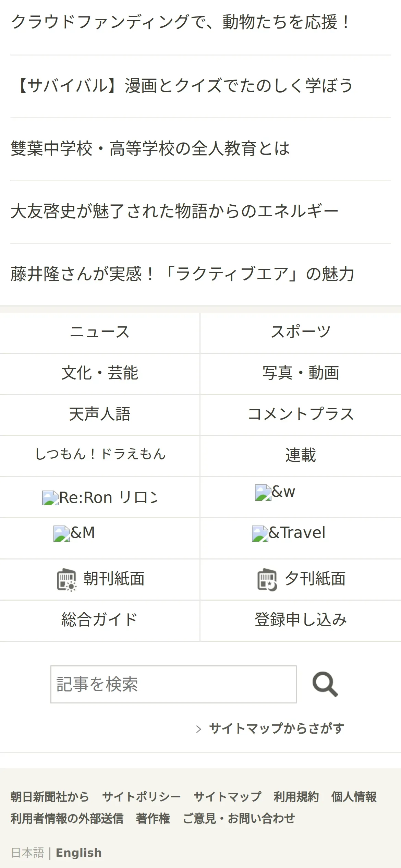This screenshot has height=868, width=401.
Task: Select コメントプラス from the menu
Action: pos(301,414)
